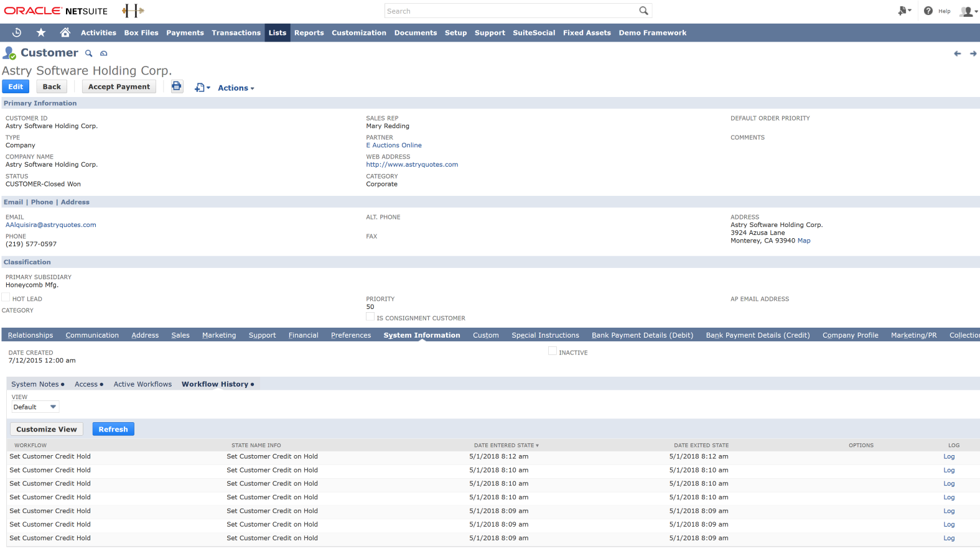Open the SuiteSocial menu
The width and height of the screenshot is (980, 549).
pos(534,32)
